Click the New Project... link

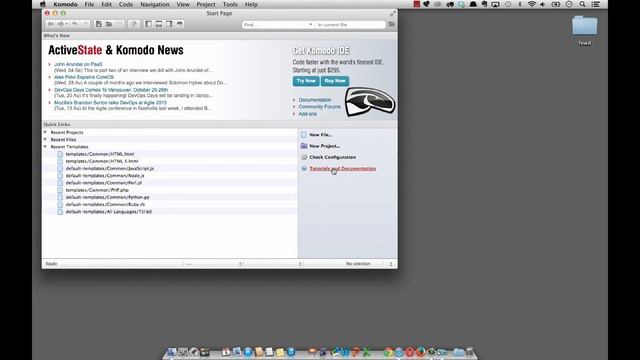[324, 146]
